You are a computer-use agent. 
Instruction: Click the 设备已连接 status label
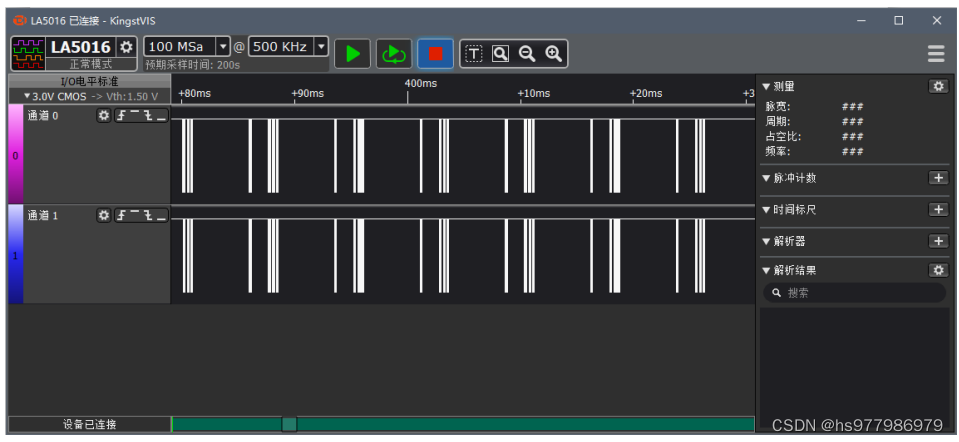click(90, 424)
